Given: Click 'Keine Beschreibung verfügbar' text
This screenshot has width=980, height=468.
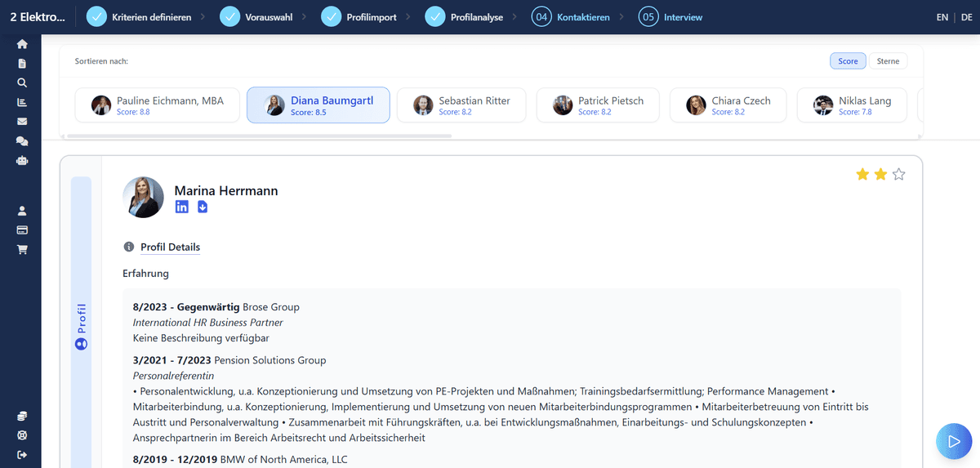Looking at the screenshot, I should tap(201, 337).
